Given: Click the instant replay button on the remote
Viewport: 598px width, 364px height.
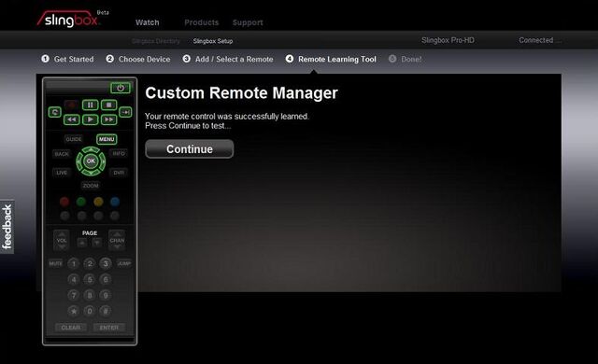Looking at the screenshot, I should [x=54, y=112].
